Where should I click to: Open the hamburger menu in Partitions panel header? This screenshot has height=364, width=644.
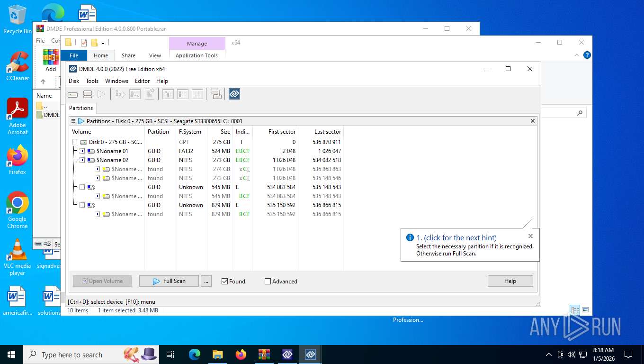[x=73, y=121]
